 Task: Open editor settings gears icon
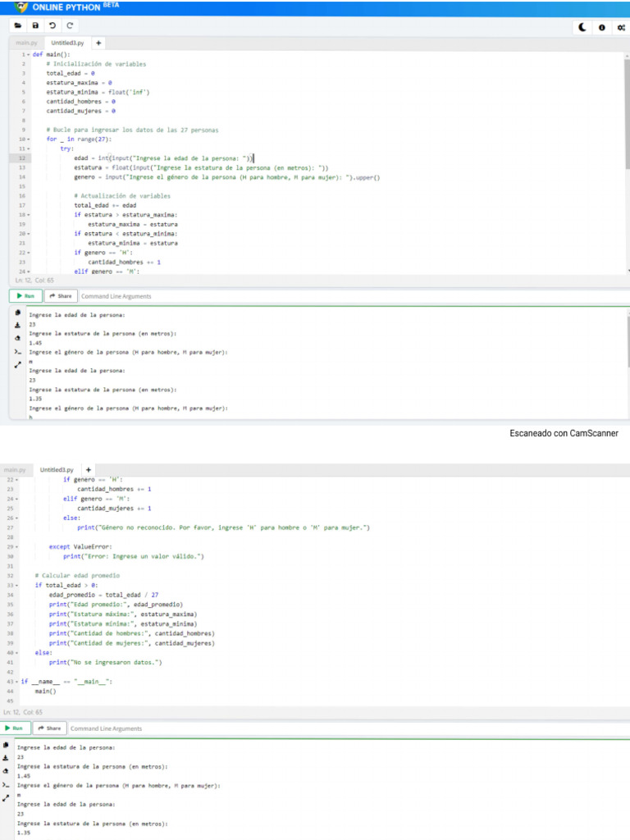pos(621,27)
